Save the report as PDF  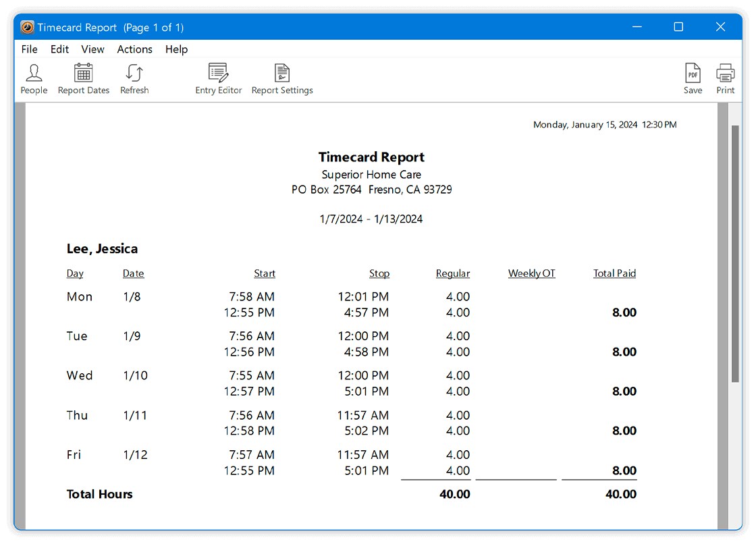coord(693,78)
